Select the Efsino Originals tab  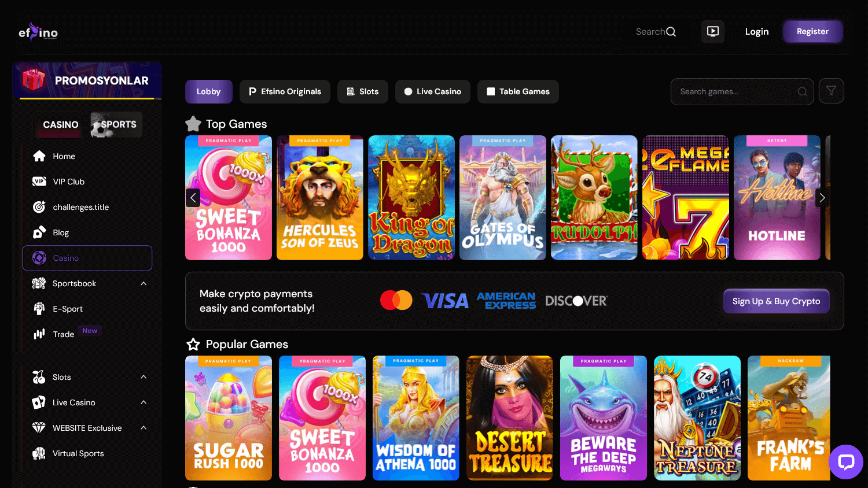coord(285,91)
